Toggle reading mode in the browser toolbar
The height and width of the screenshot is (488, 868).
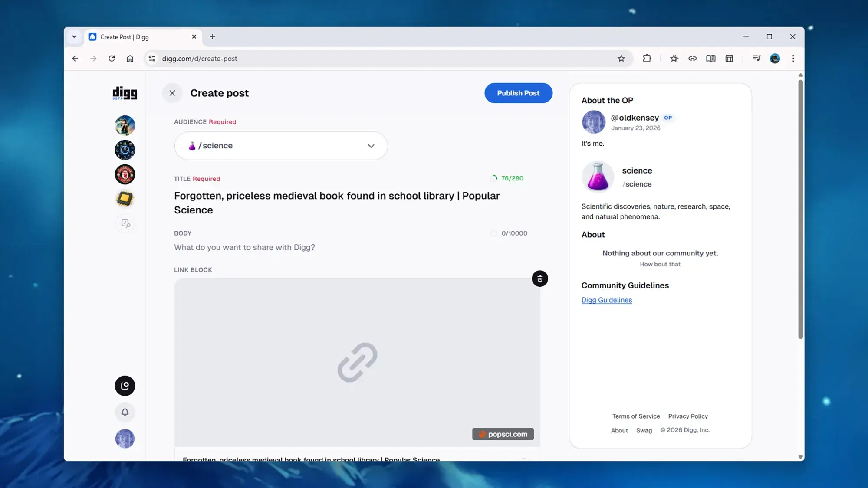(x=710, y=58)
